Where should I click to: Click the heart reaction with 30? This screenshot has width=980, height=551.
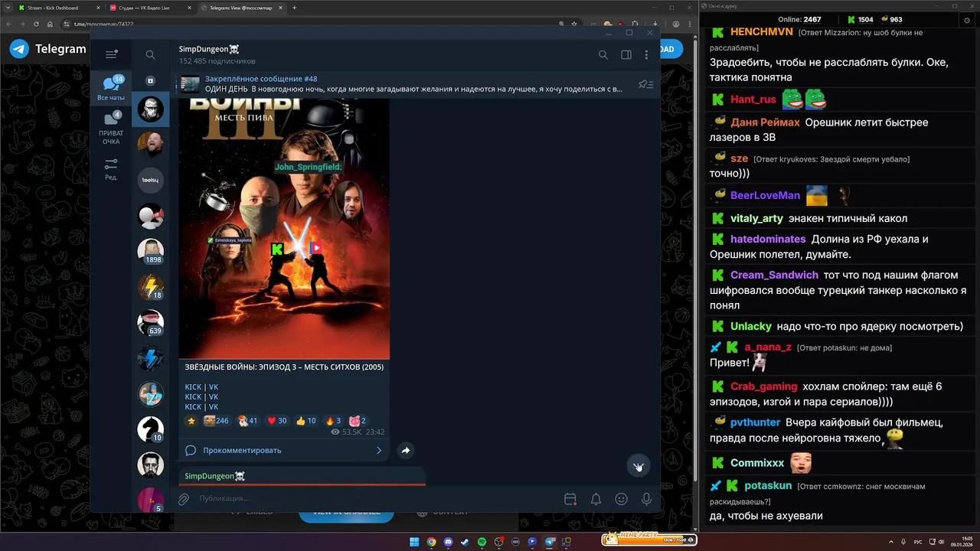(276, 421)
